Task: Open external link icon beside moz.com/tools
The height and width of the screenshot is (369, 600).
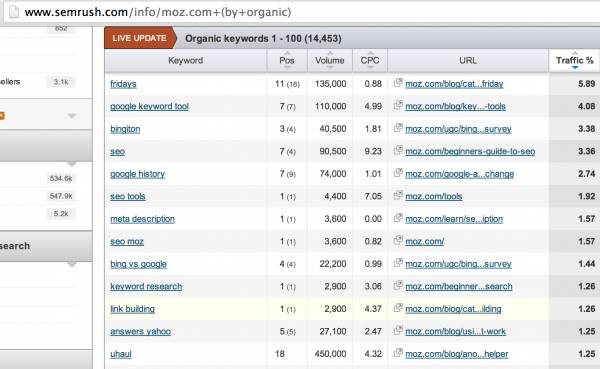Action: pos(398,196)
